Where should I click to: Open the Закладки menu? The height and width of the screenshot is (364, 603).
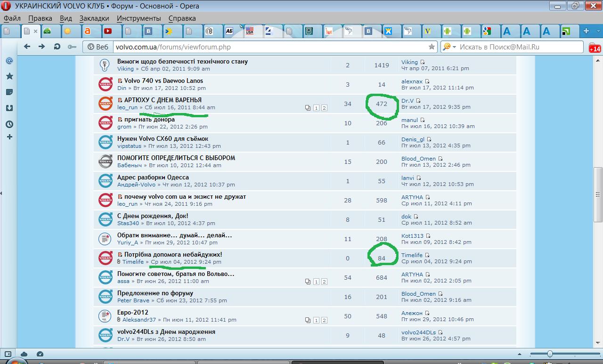pyautogui.click(x=94, y=18)
